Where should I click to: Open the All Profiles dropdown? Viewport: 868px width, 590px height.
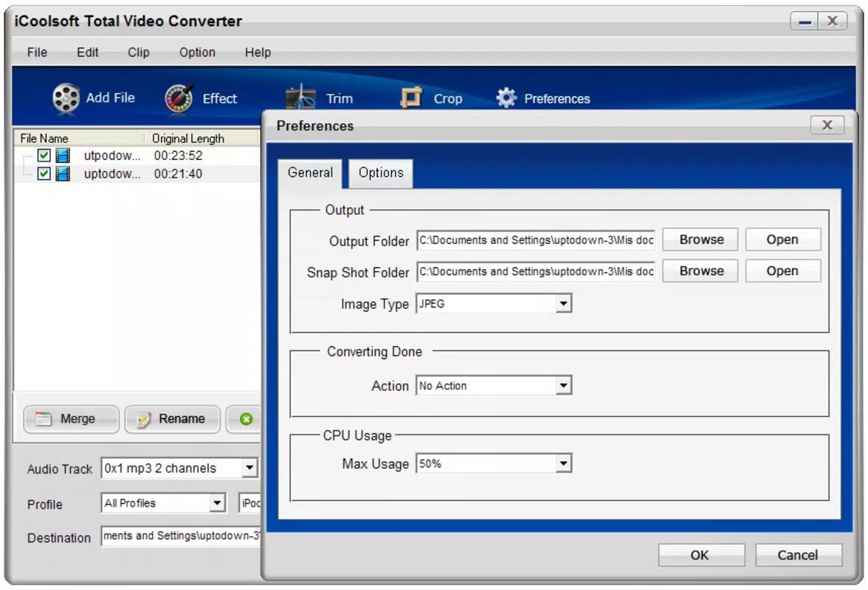tap(217, 503)
